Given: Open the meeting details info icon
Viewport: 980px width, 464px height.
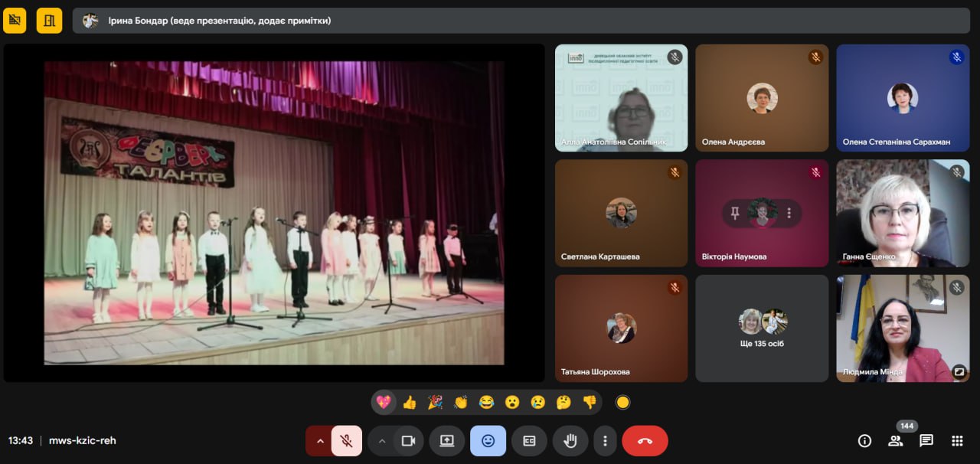Looking at the screenshot, I should click(x=864, y=441).
